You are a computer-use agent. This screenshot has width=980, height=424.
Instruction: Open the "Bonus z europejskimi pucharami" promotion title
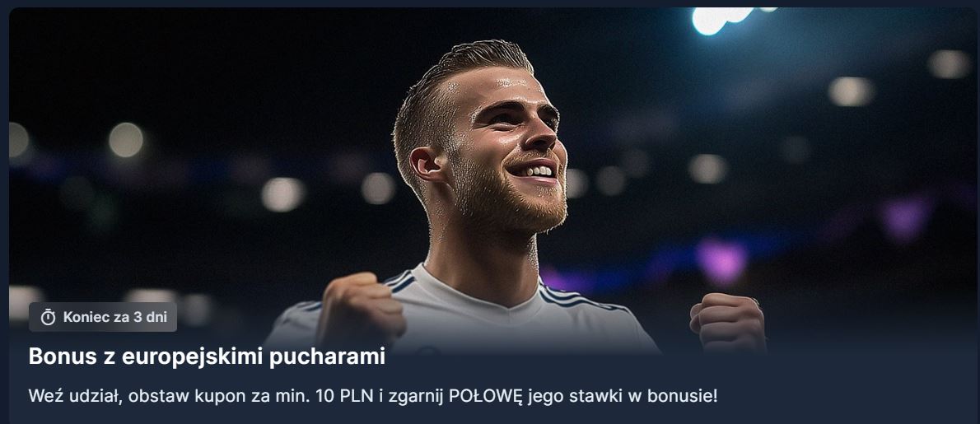pyautogui.click(x=207, y=356)
